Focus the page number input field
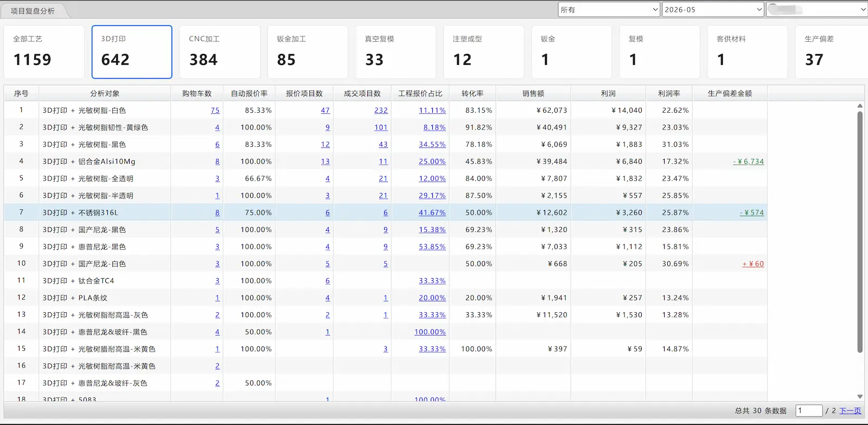Viewport: 868px width, 425px height. [809, 410]
